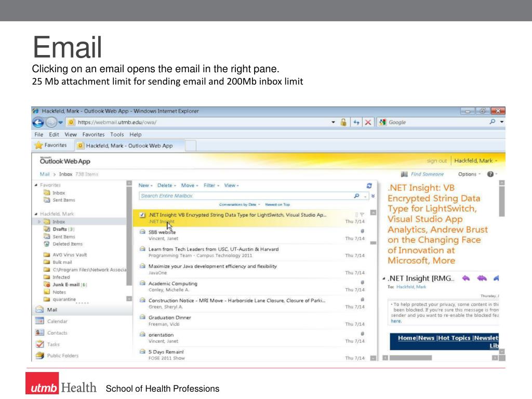Click the folder pane vertical scrollbar
The width and height of the screenshot is (532, 399).
[x=129, y=236]
